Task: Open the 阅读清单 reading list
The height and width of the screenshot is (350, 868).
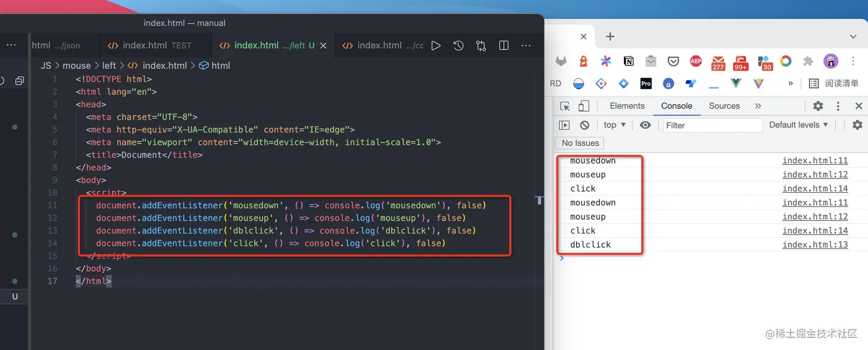Action: (x=834, y=83)
